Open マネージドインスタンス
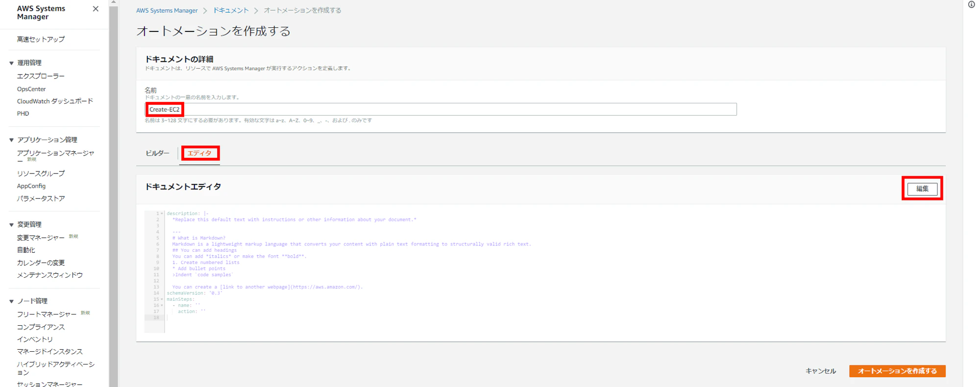The image size is (980, 387). pos(50,352)
